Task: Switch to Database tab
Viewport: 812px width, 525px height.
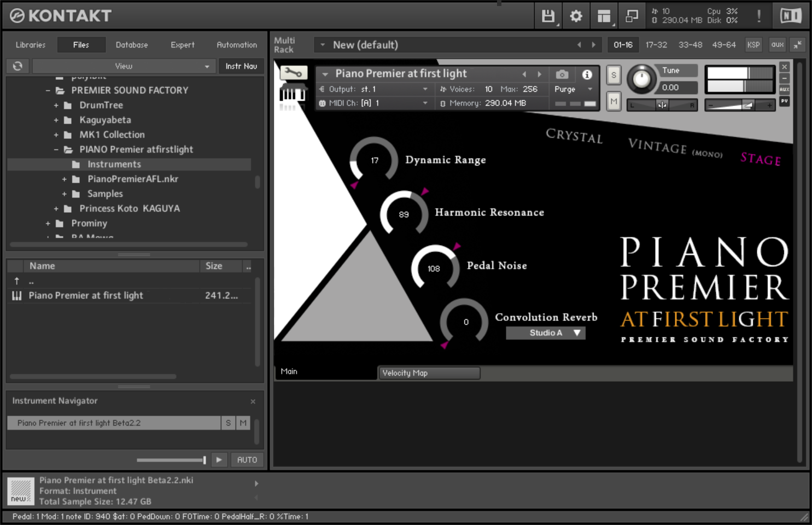Action: (x=132, y=45)
